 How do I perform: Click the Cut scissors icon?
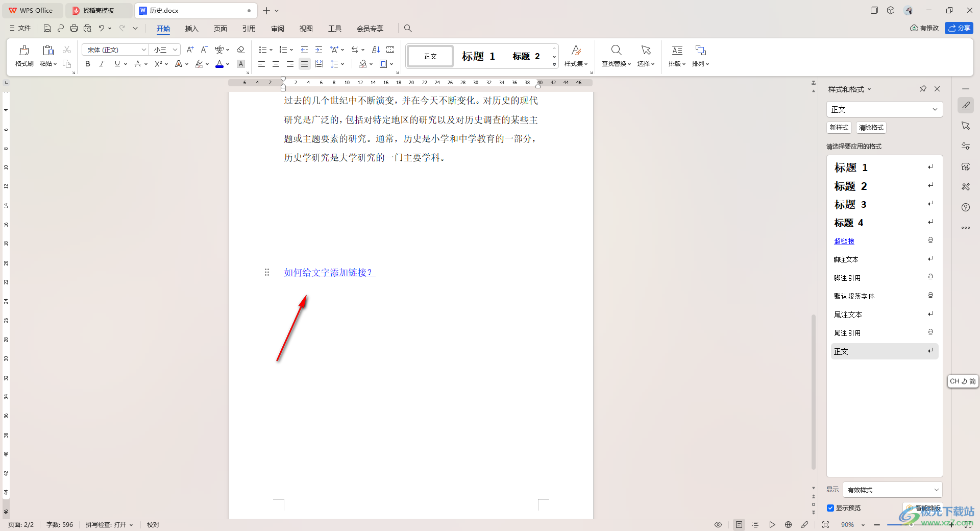[x=67, y=50]
